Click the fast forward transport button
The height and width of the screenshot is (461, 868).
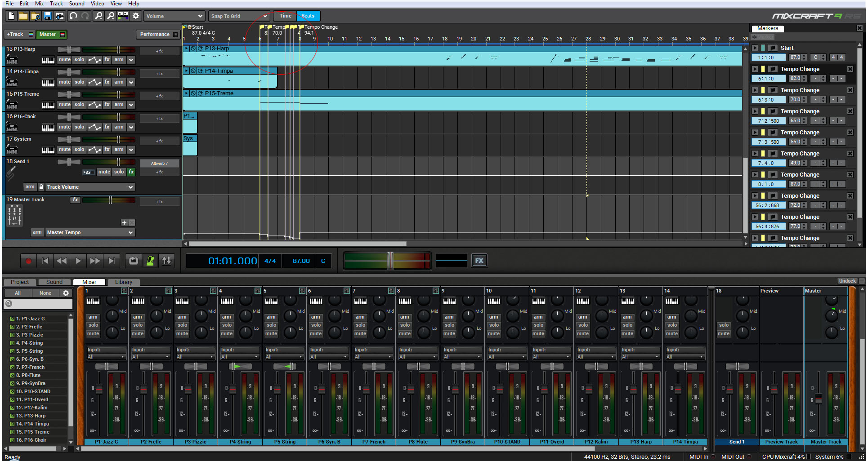pyautogui.click(x=95, y=261)
